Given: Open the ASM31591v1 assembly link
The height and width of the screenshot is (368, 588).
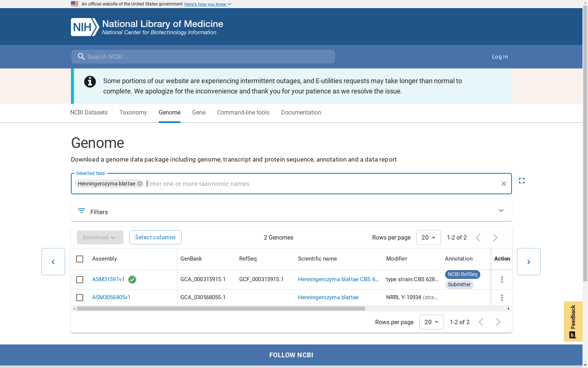Looking at the screenshot, I should coord(108,279).
